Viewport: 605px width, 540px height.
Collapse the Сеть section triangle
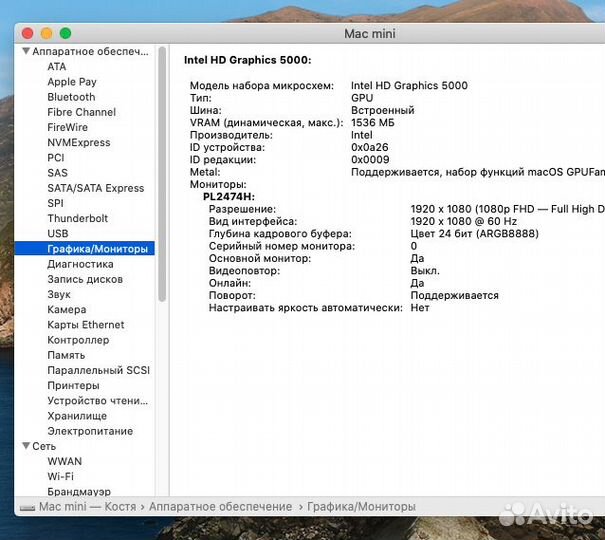pos(26,446)
